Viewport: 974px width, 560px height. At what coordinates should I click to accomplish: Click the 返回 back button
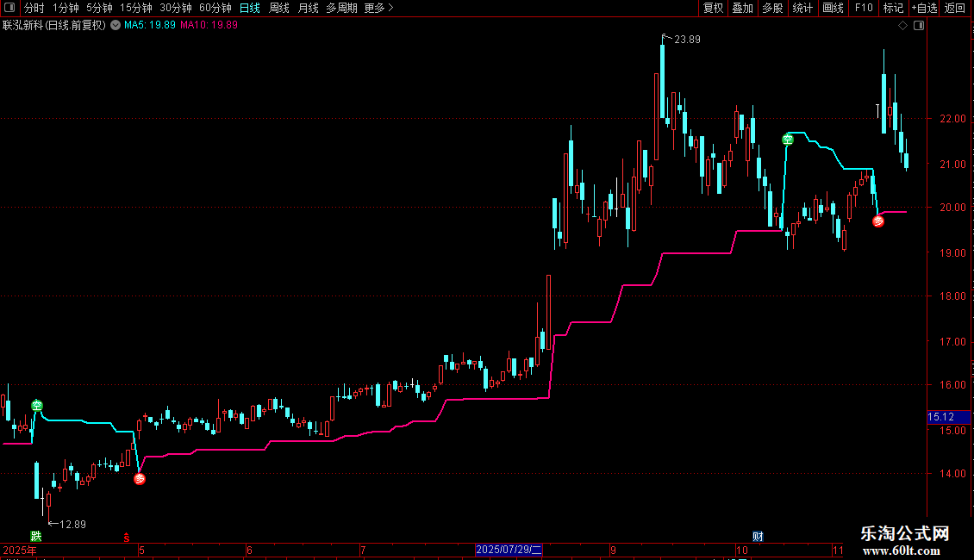(x=955, y=8)
